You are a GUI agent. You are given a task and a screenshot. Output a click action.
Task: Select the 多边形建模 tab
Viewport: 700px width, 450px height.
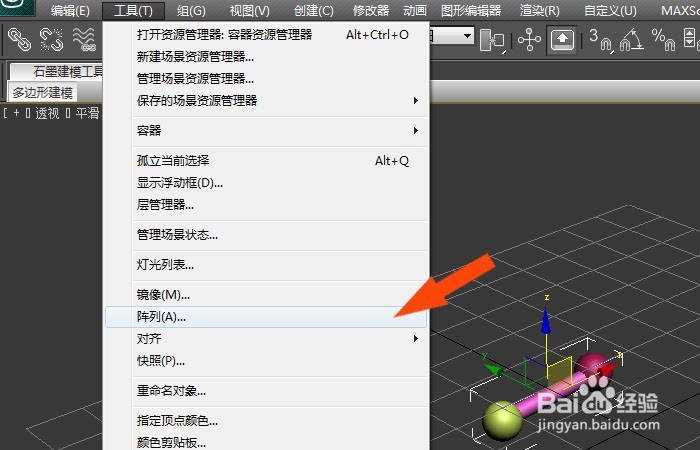click(x=43, y=92)
